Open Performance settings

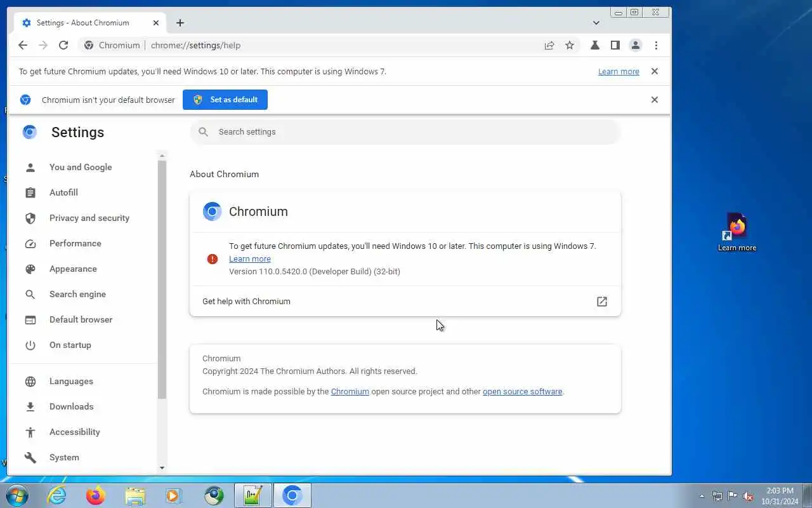75,243
